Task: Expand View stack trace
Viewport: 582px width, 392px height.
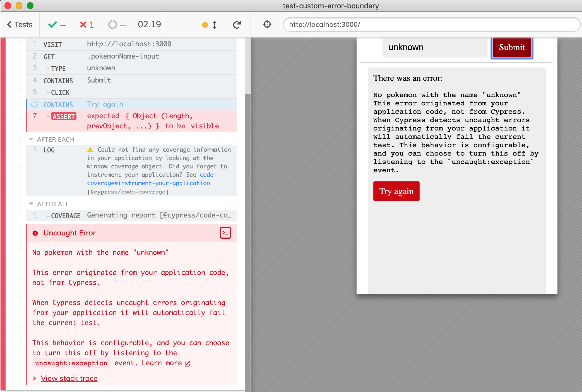Action: click(69, 378)
